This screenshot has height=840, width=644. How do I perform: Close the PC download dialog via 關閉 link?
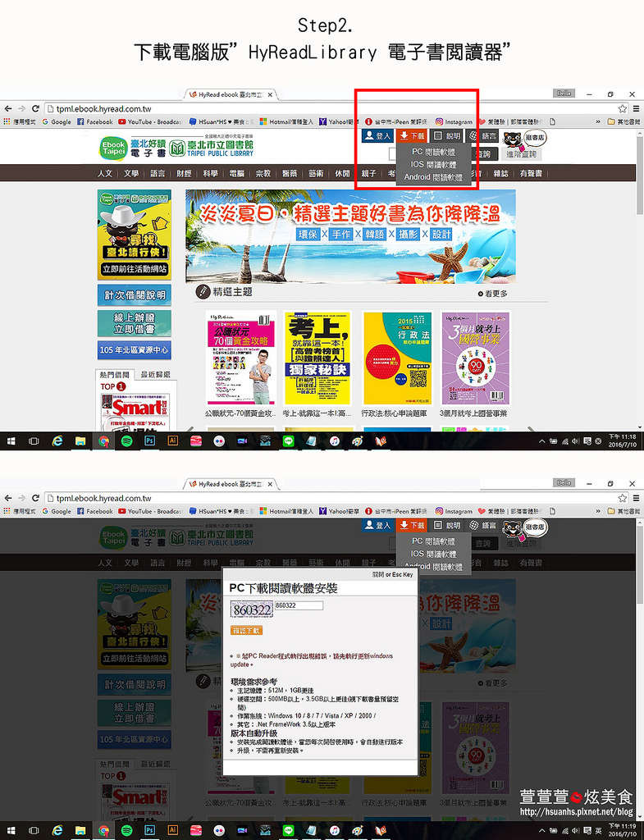(377, 575)
